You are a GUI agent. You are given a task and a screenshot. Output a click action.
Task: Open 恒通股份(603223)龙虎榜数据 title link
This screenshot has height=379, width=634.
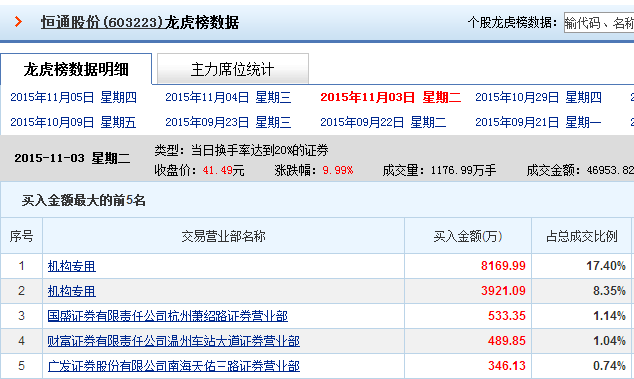tap(140, 22)
